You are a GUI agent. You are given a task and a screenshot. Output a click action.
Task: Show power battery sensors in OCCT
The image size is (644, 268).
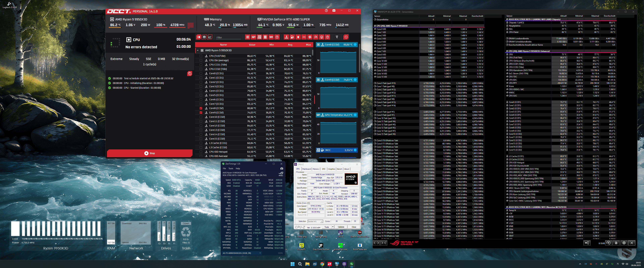tap(292, 37)
